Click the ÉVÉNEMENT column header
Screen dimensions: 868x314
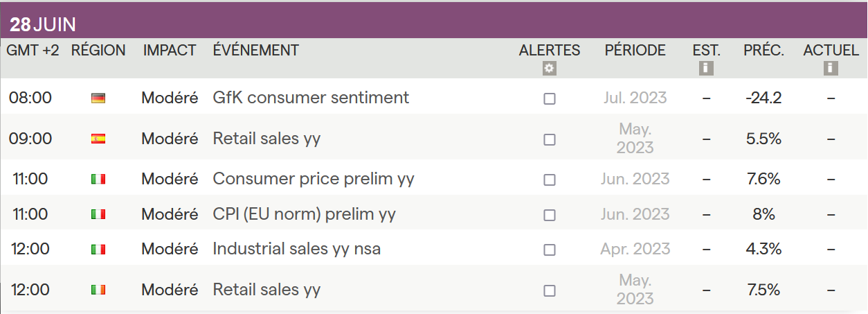(255, 50)
